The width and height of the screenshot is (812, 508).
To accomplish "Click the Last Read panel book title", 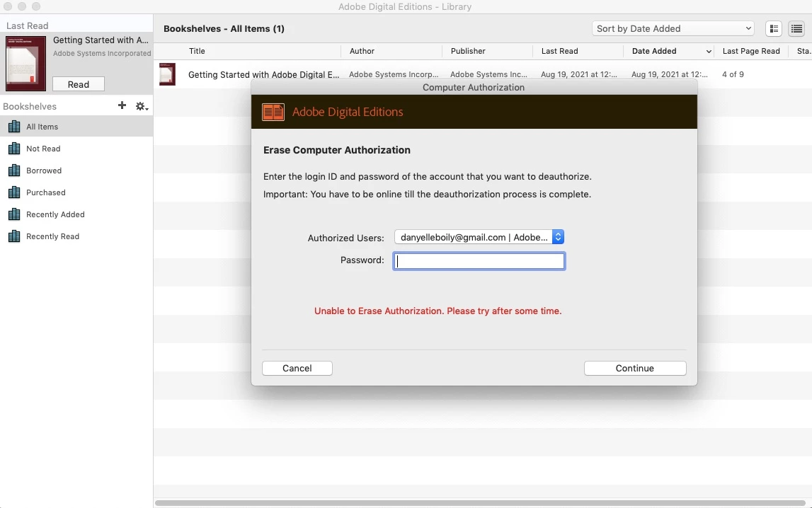I will coord(101,40).
